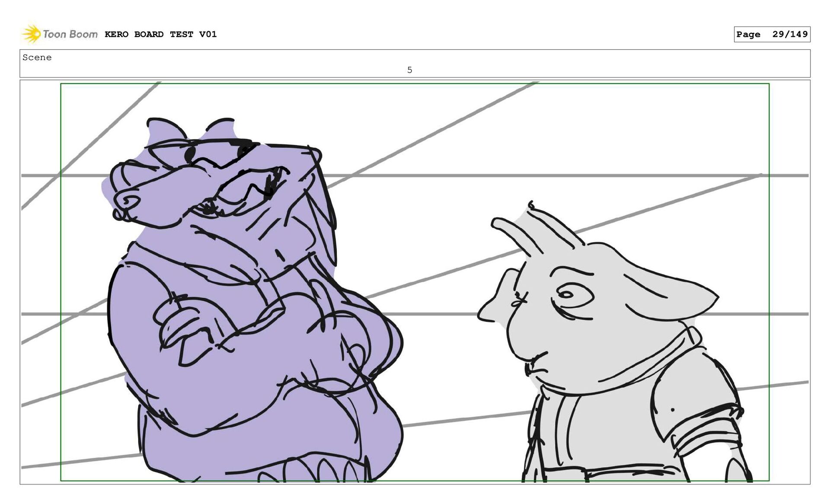Screen dimensions: 830x504
Task: Click the Scene label in header
Action: pos(37,57)
